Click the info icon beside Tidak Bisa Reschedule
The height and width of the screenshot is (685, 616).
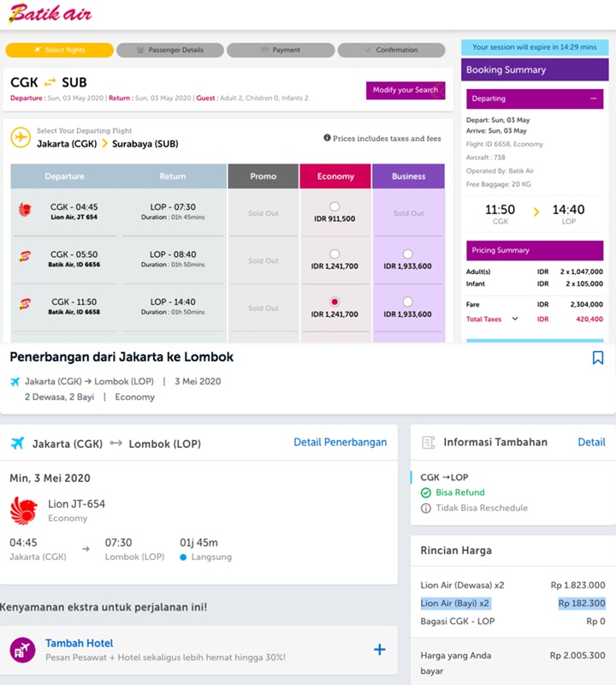[x=426, y=509]
